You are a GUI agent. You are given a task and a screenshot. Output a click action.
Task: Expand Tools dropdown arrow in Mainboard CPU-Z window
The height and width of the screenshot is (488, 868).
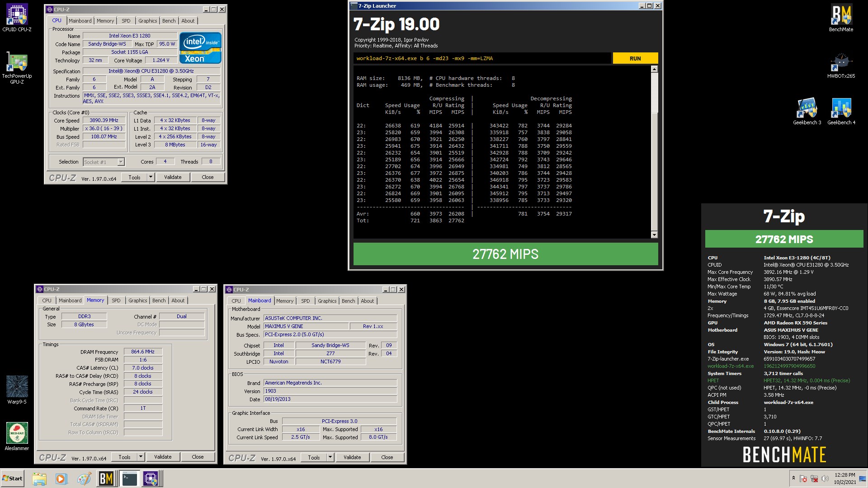click(x=330, y=457)
